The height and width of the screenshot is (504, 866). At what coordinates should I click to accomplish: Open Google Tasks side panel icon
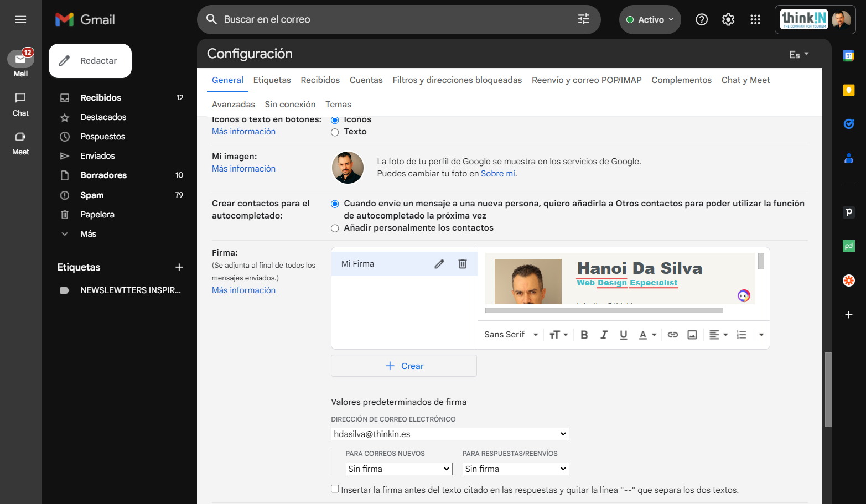(x=848, y=124)
